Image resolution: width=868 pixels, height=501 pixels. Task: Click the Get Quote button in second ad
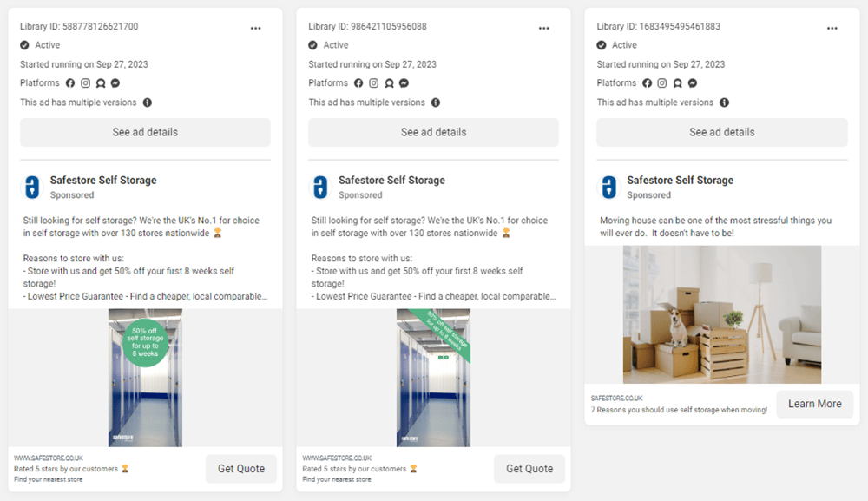click(x=529, y=469)
